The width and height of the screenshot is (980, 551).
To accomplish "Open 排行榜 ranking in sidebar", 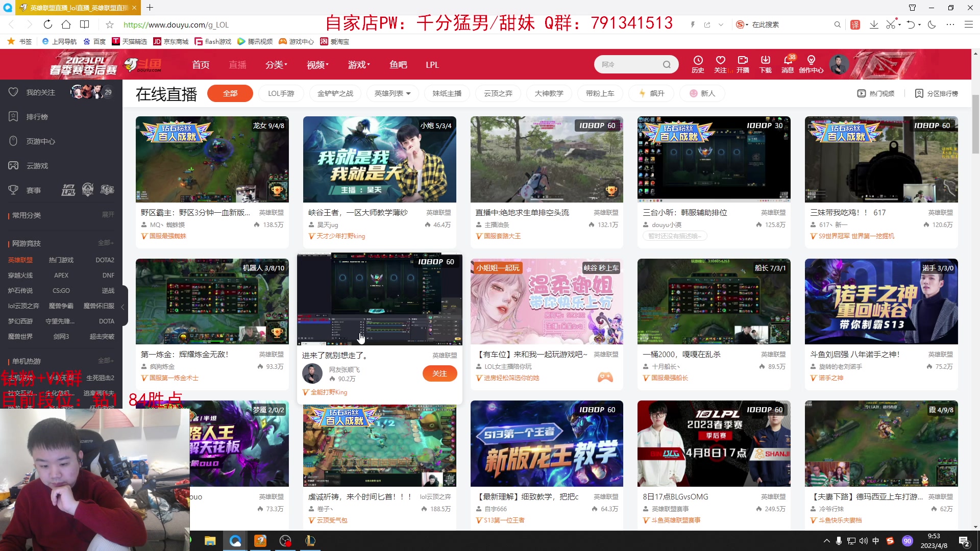I will [x=29, y=117].
